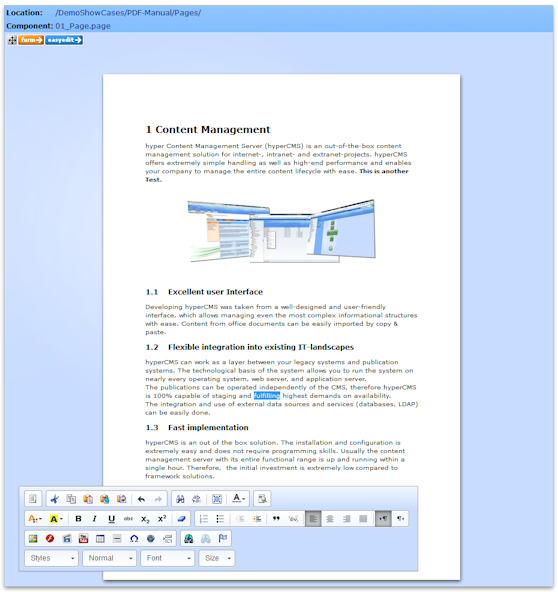Justify the text

363,519
